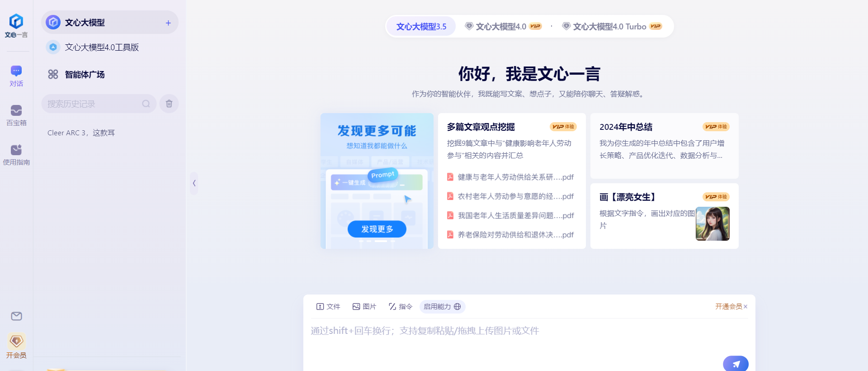Click PDF icon of 我国老年人 file
The image size is (868, 371).
(x=450, y=215)
